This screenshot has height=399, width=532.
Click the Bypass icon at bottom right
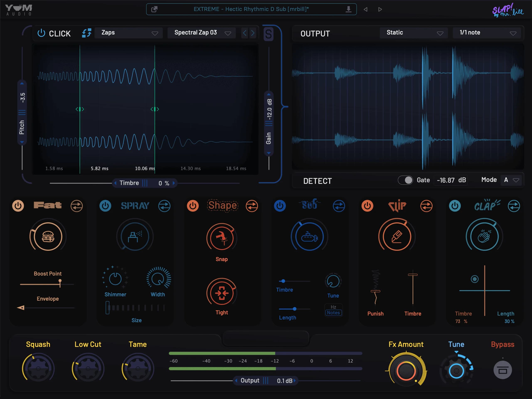tap(503, 370)
